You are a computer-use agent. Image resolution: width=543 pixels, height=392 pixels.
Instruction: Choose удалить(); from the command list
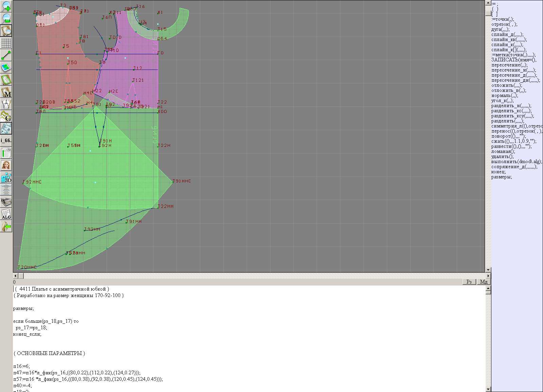point(502,157)
